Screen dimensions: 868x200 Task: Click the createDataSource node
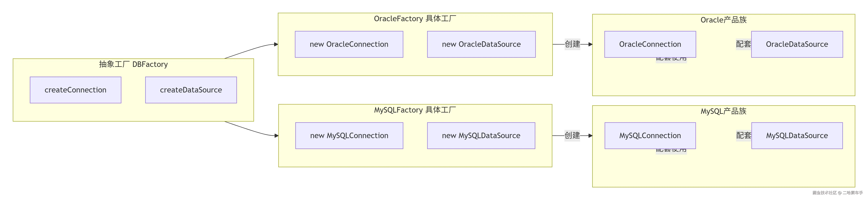(191, 90)
